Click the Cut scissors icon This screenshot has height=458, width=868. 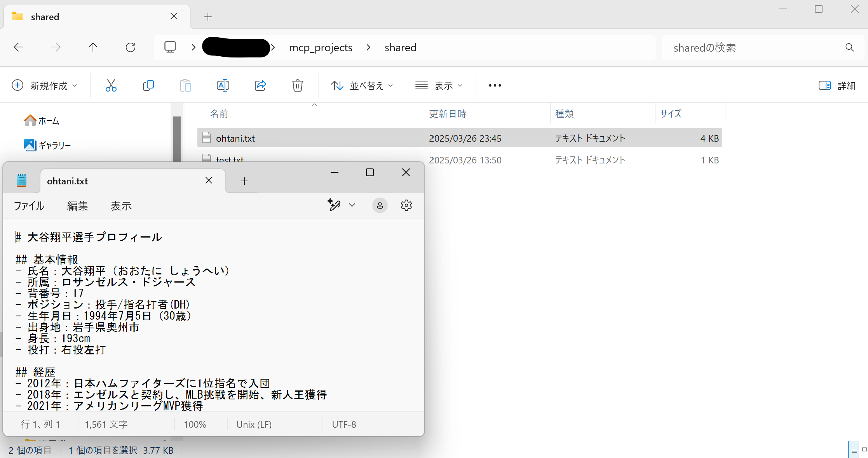pyautogui.click(x=111, y=85)
